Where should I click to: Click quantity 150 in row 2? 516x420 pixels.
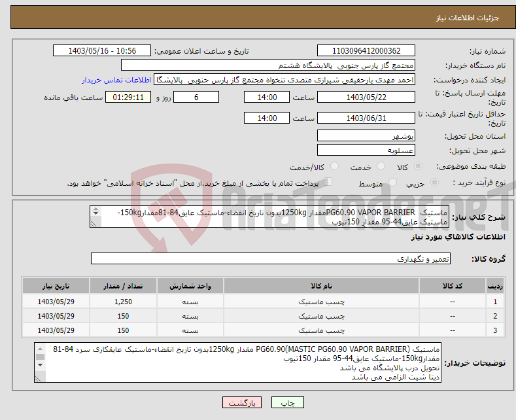pos(123,316)
